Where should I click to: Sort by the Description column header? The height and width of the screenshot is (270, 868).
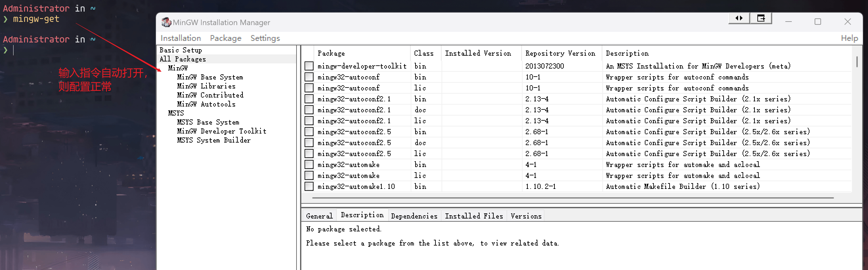727,53
